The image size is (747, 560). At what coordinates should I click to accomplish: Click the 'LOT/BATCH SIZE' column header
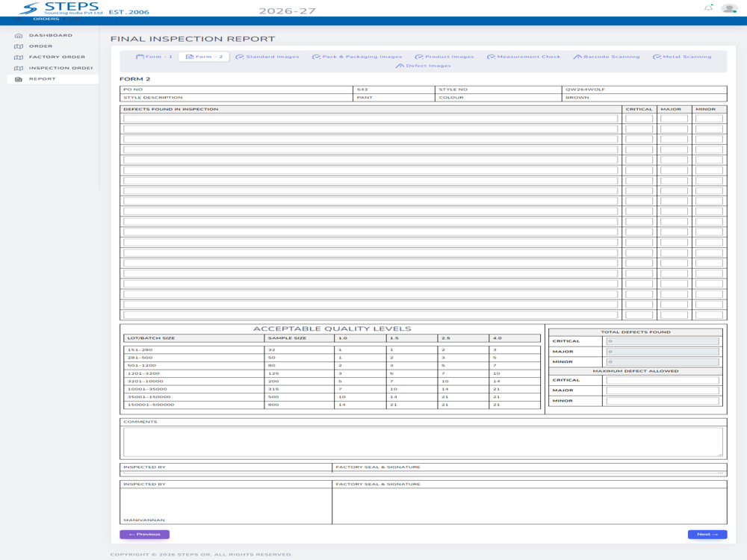151,338
